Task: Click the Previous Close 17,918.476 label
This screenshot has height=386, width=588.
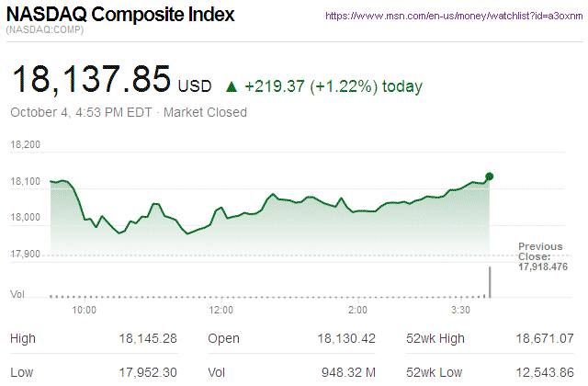Action: coord(544,256)
